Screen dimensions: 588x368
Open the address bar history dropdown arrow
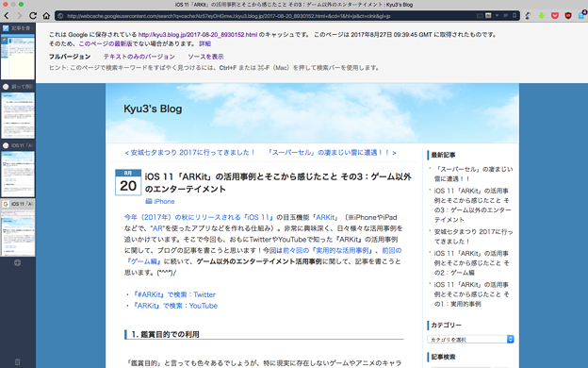pyautogui.click(x=497, y=16)
